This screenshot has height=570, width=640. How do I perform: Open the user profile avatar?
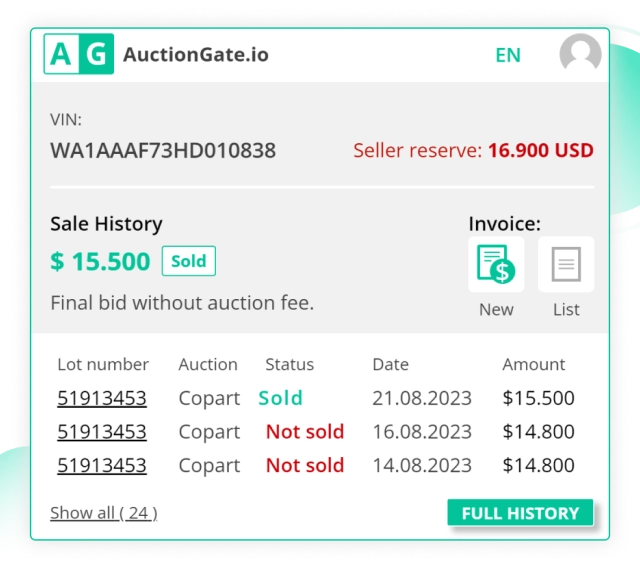580,54
